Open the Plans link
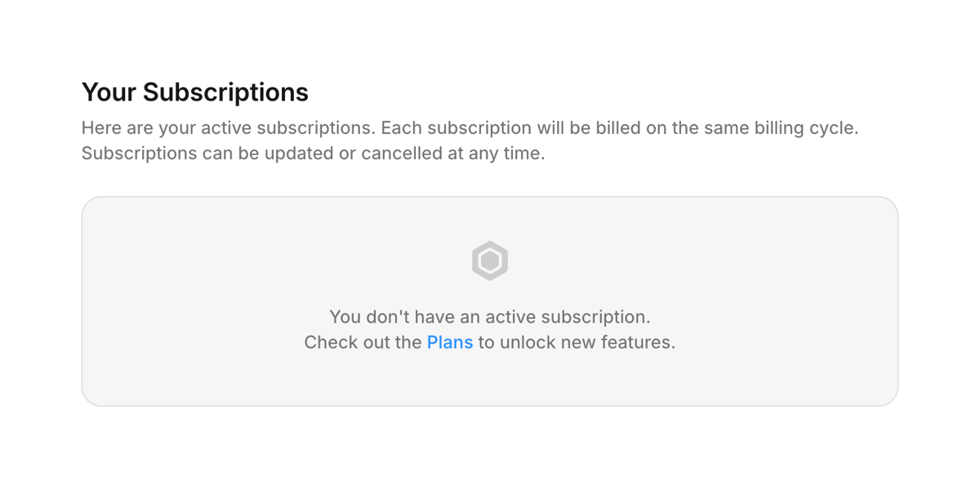 click(450, 342)
